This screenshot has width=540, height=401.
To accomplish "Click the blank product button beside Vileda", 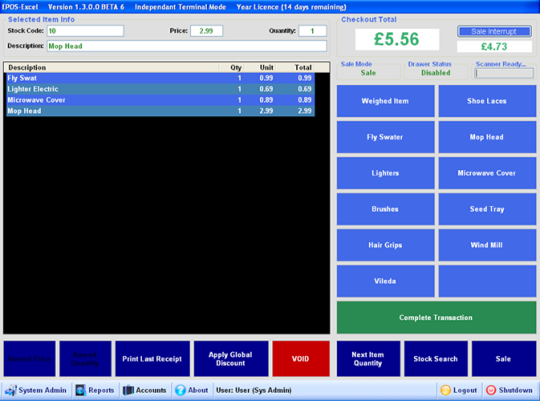I will (487, 281).
